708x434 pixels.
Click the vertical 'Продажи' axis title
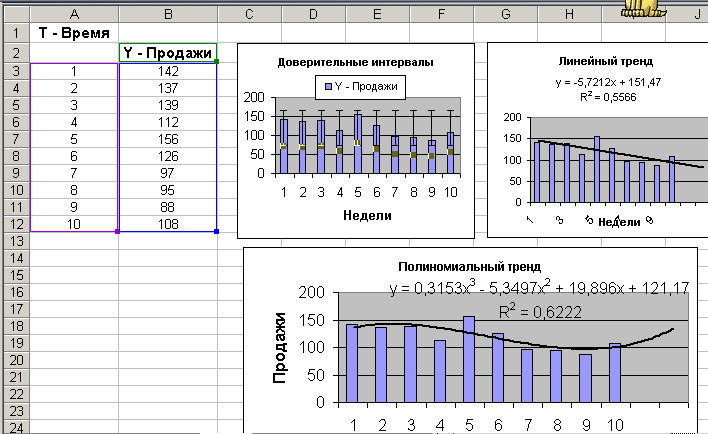click(x=281, y=347)
